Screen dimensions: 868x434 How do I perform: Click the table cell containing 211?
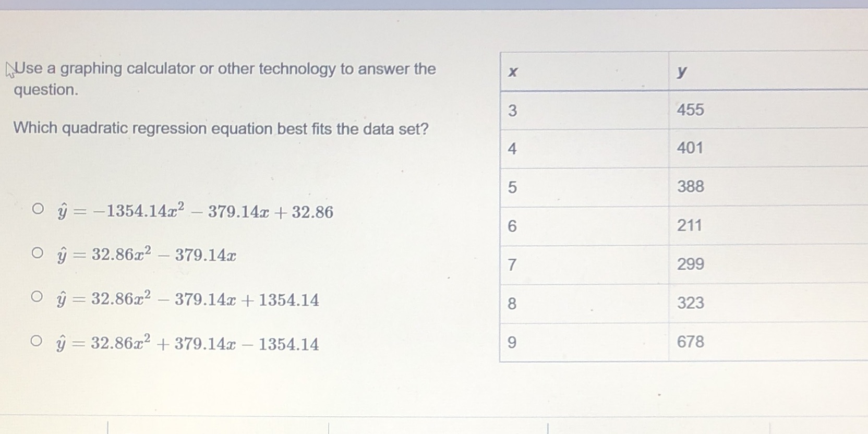(691, 225)
